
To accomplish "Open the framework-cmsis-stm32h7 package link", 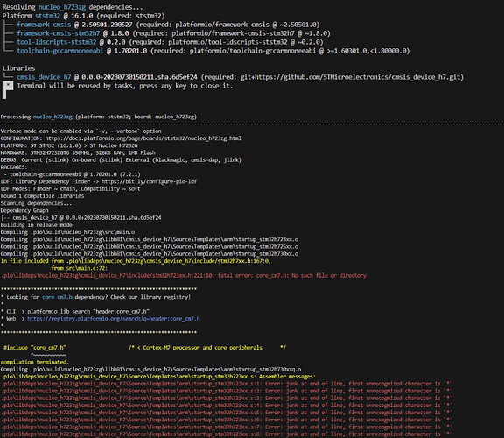I will (x=59, y=33).
